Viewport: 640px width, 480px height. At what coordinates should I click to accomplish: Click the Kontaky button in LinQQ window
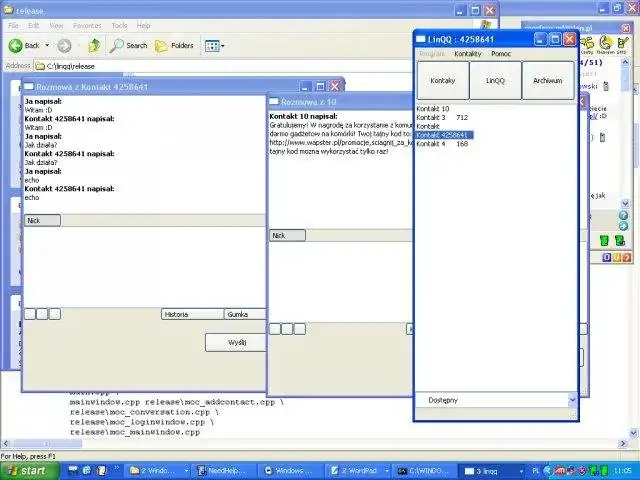[443, 80]
